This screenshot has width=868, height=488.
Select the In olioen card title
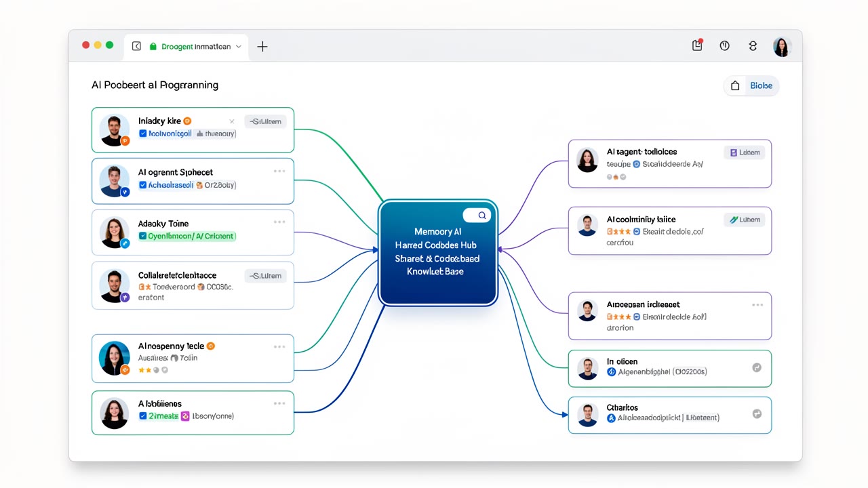tap(622, 361)
